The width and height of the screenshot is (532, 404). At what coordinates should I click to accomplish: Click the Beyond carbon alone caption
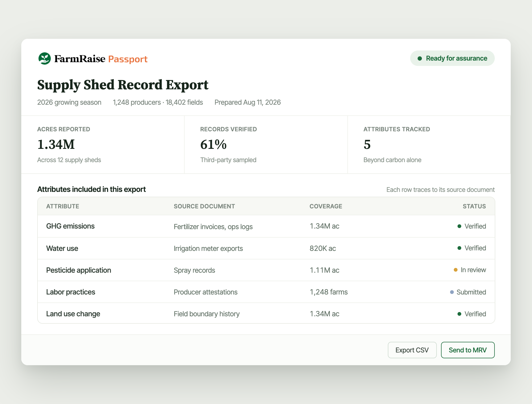click(392, 160)
